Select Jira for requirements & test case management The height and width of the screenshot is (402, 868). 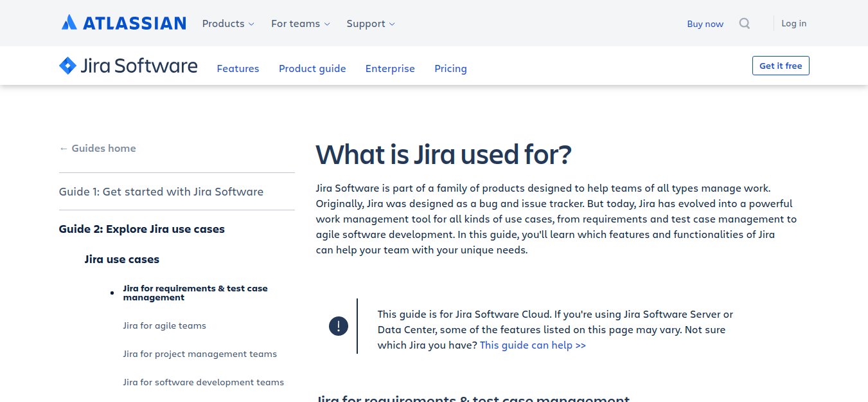click(195, 293)
